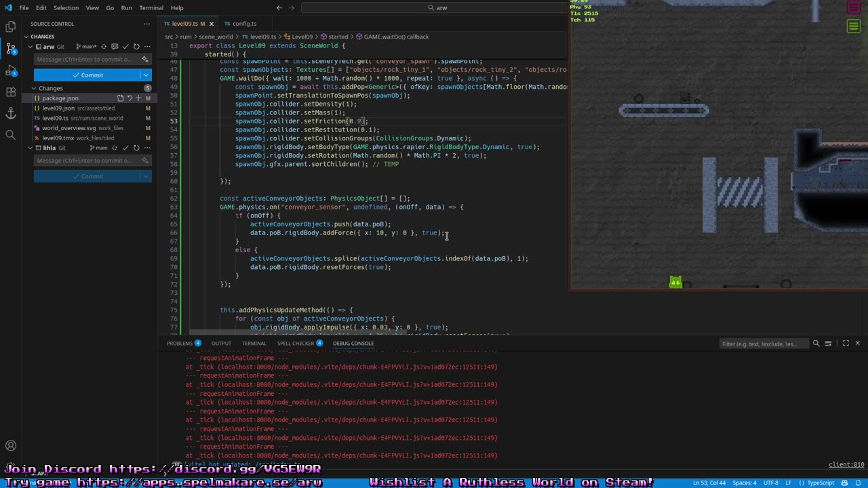Screen dimensions: 868x488
Task: Open the File menu
Action: pyautogui.click(x=24, y=7)
